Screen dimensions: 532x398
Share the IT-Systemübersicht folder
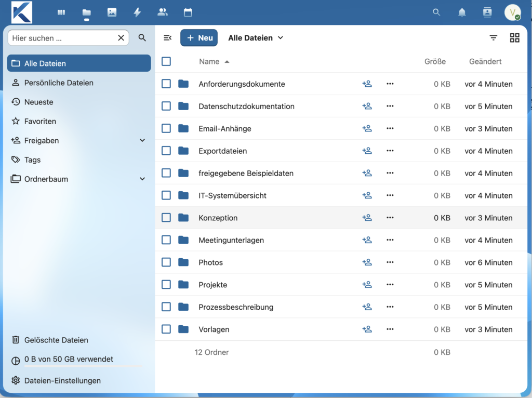[x=367, y=195]
